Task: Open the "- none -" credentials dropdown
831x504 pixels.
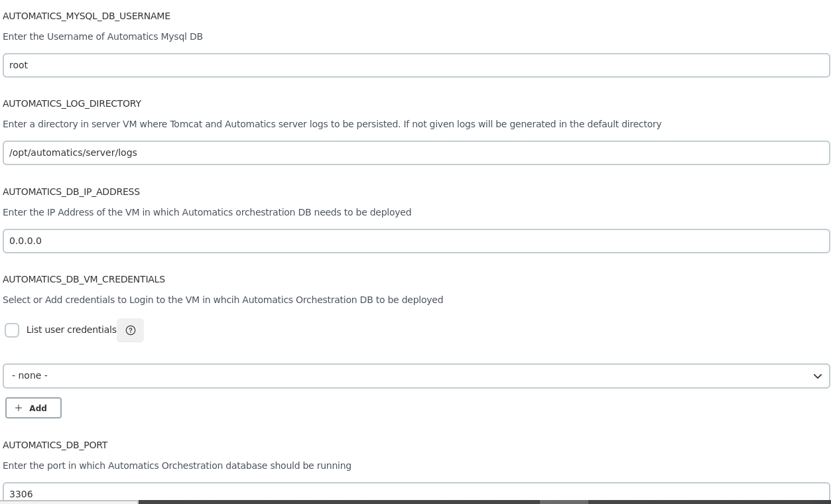Action: [x=416, y=376]
